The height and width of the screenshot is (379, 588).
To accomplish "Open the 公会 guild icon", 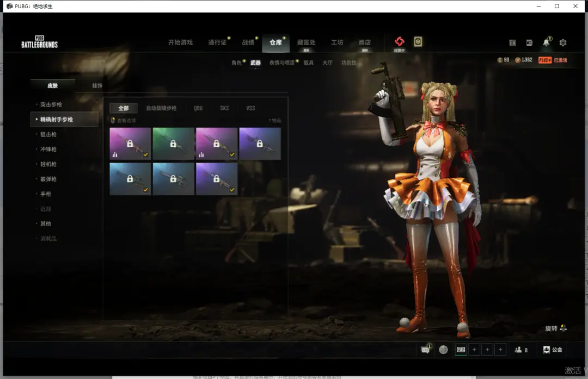I will tap(547, 350).
